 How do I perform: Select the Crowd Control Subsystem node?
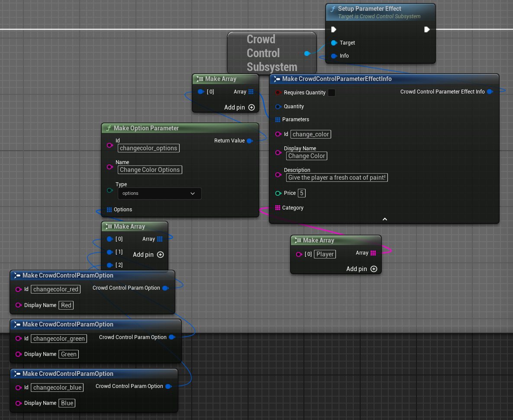(x=272, y=53)
